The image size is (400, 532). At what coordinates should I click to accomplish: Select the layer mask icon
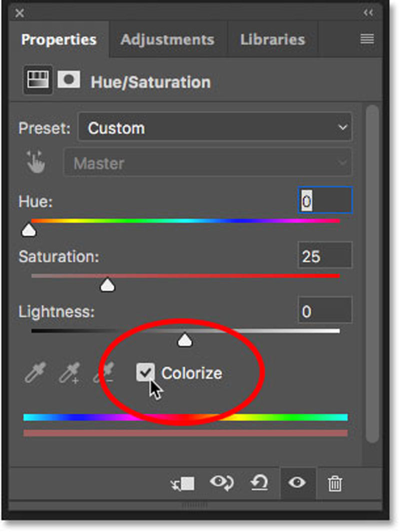click(x=69, y=80)
